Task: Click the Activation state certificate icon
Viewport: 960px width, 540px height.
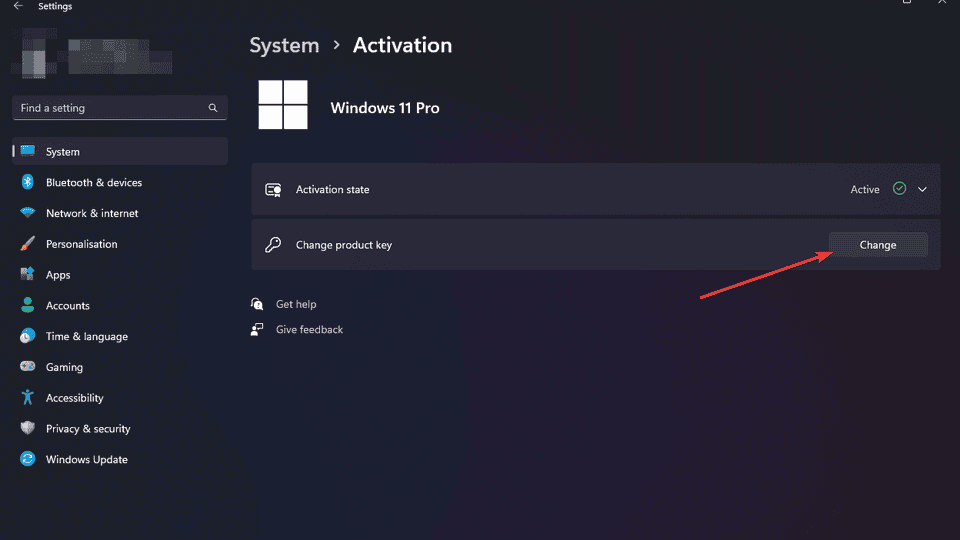Action: coord(273,190)
